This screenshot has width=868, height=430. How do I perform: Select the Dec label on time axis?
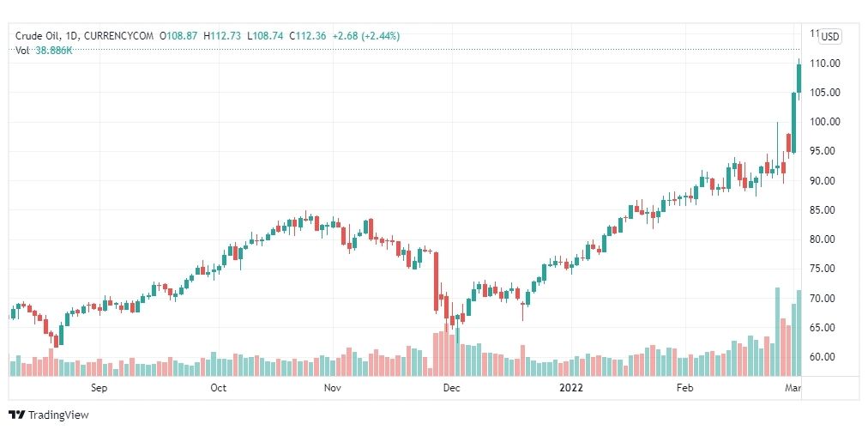tap(452, 388)
